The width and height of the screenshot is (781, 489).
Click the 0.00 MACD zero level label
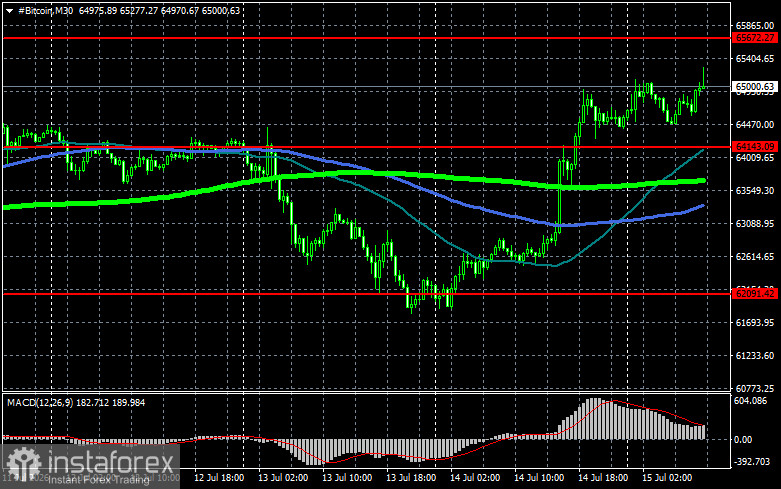coord(743,440)
